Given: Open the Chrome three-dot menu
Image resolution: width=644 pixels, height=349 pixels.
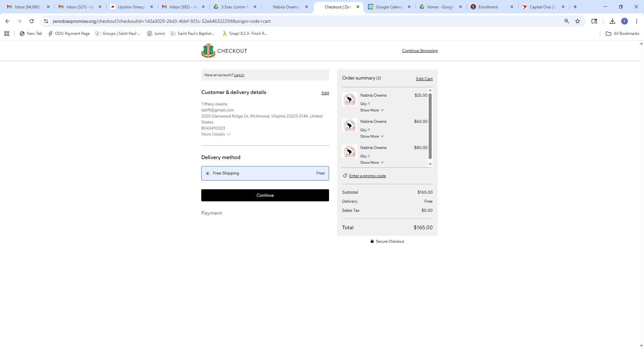Looking at the screenshot, I should pos(636,21).
